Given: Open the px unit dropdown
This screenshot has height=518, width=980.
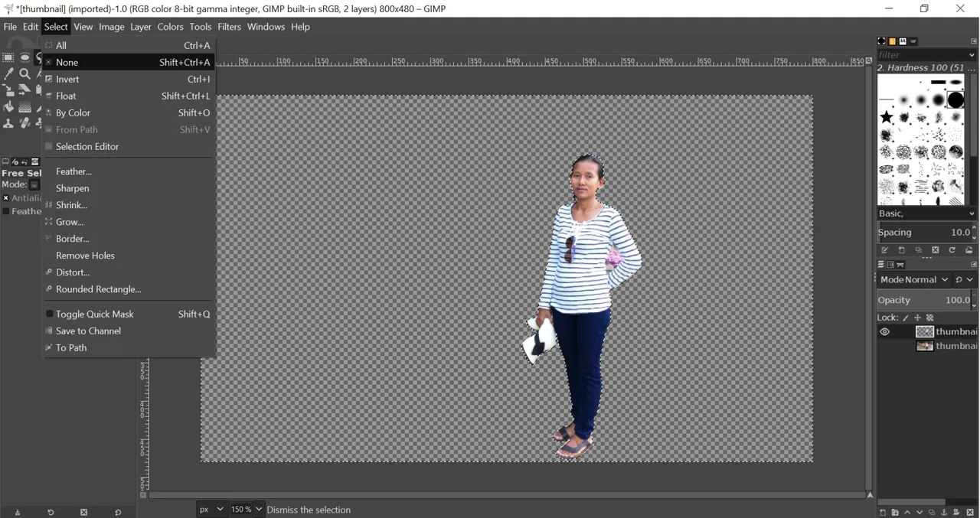Looking at the screenshot, I should point(211,509).
